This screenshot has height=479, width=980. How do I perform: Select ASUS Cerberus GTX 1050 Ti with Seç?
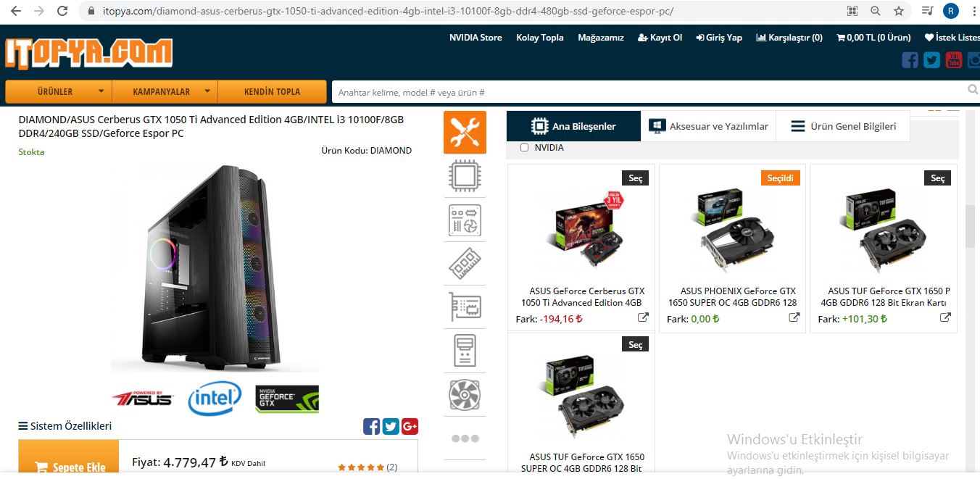(635, 178)
